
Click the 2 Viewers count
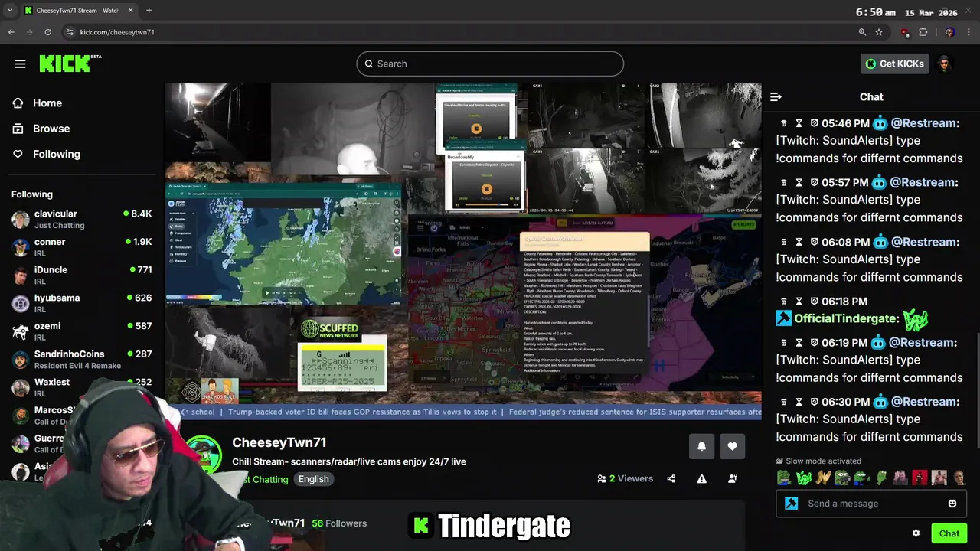point(626,479)
